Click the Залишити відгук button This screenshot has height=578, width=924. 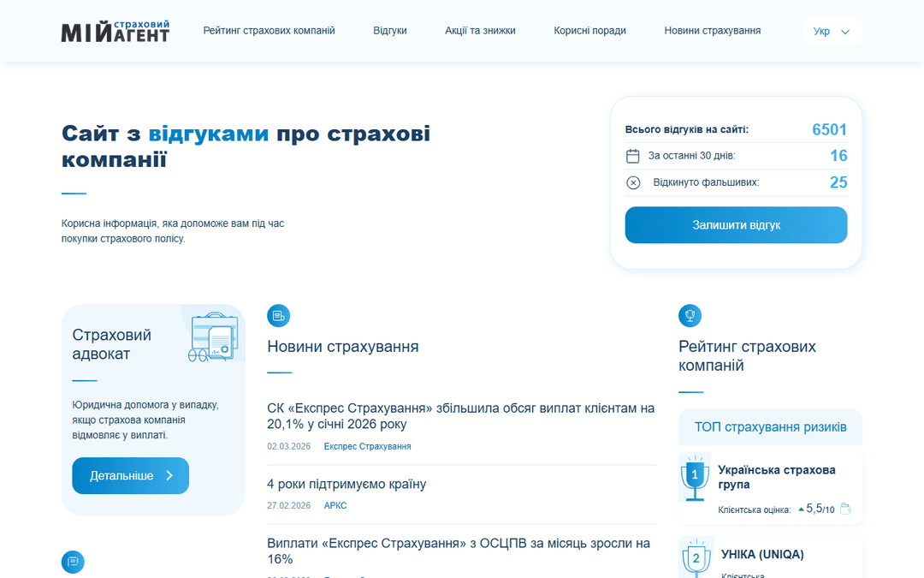(x=736, y=224)
